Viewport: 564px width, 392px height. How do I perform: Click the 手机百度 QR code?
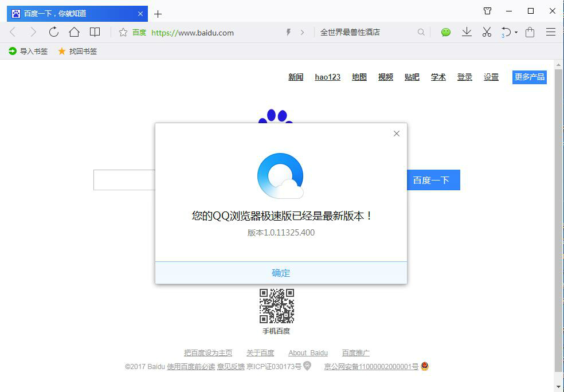pos(277,305)
